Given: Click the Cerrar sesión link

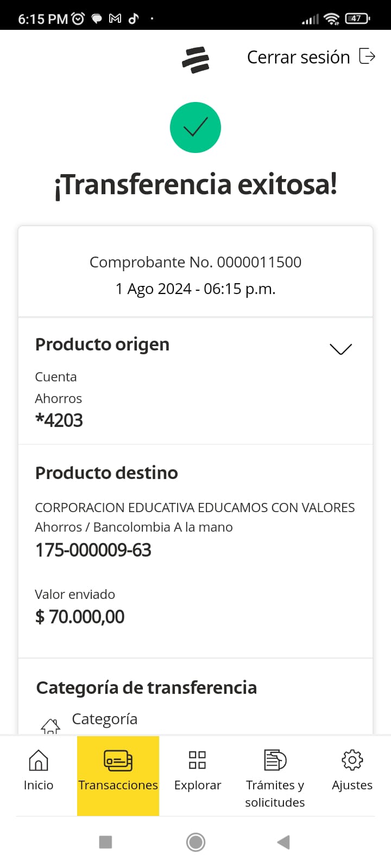Looking at the screenshot, I should 298,57.
